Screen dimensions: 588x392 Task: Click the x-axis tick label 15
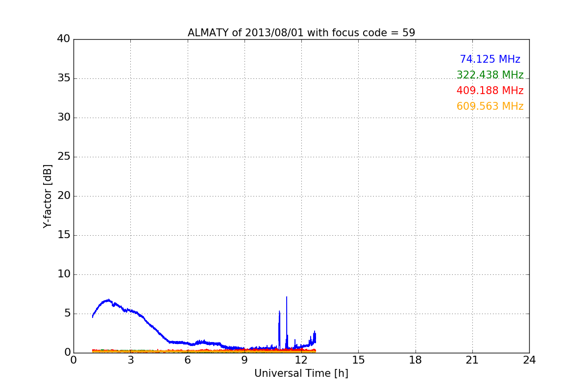[358, 360]
